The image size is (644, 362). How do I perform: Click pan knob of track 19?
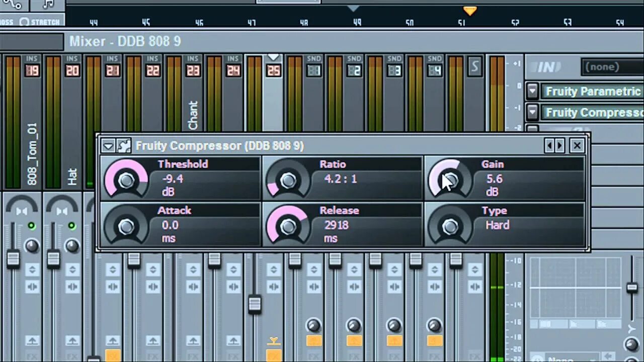tap(31, 246)
